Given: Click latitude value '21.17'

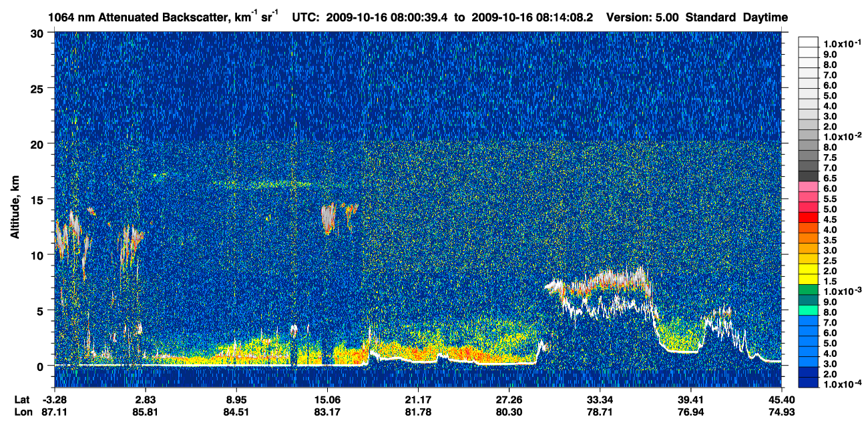Looking at the screenshot, I should (417, 400).
